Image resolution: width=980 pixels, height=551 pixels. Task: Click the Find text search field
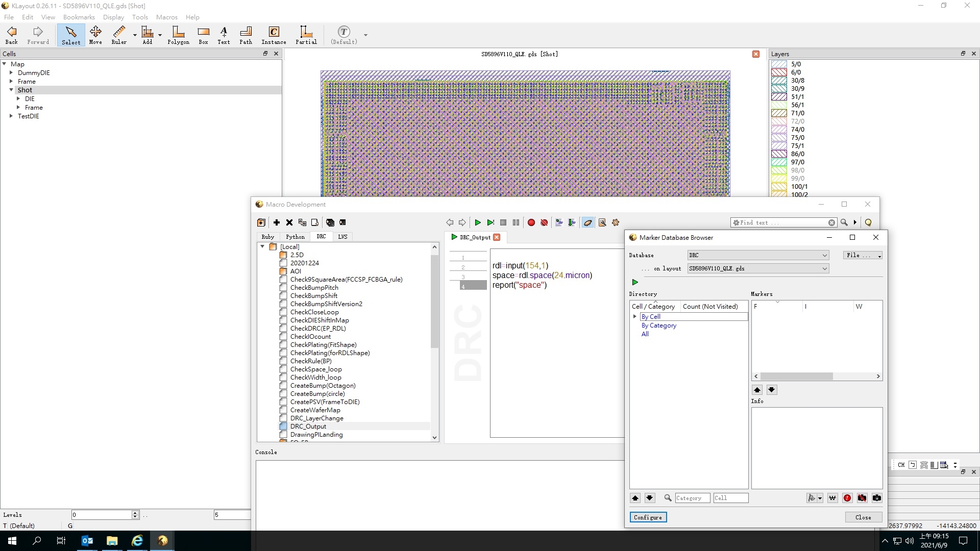[781, 222]
